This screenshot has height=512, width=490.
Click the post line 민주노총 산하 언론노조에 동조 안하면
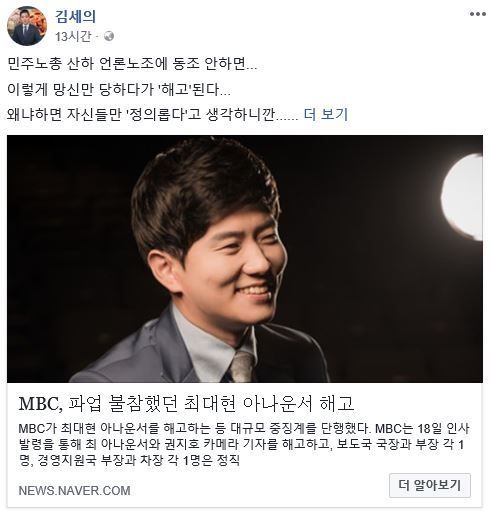click(x=132, y=64)
